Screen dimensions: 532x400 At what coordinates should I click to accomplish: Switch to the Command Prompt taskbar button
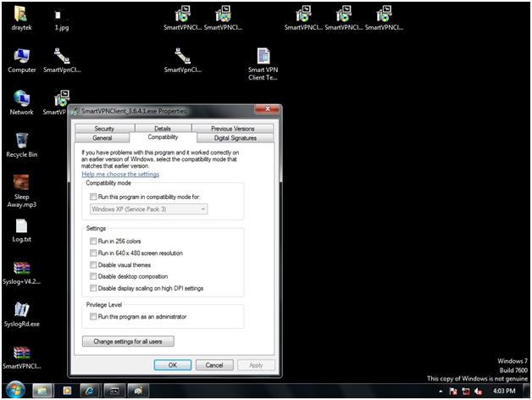point(114,391)
